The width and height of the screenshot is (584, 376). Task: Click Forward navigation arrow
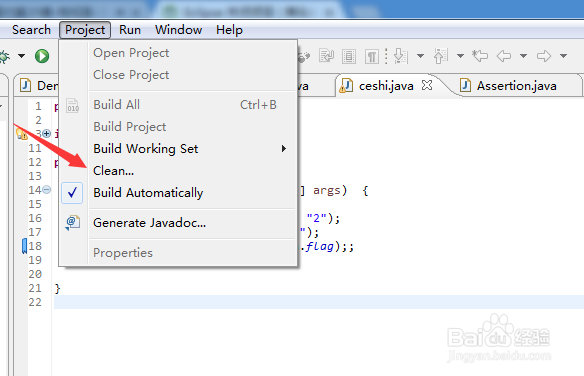click(x=544, y=56)
